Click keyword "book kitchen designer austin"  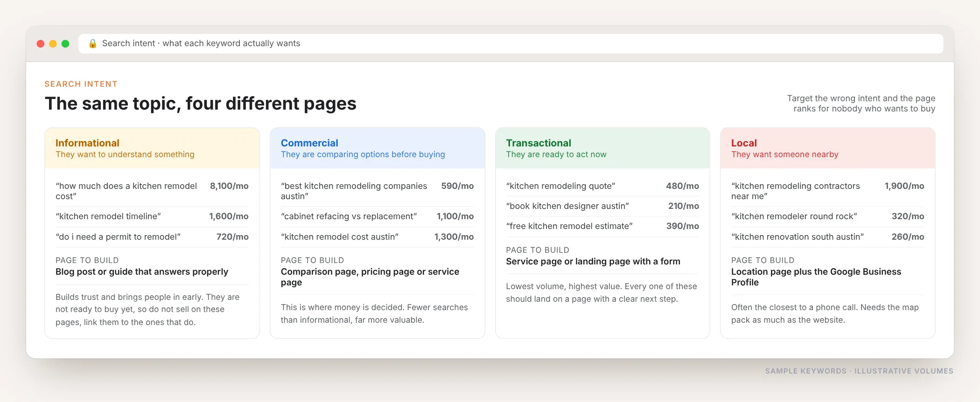tap(567, 206)
